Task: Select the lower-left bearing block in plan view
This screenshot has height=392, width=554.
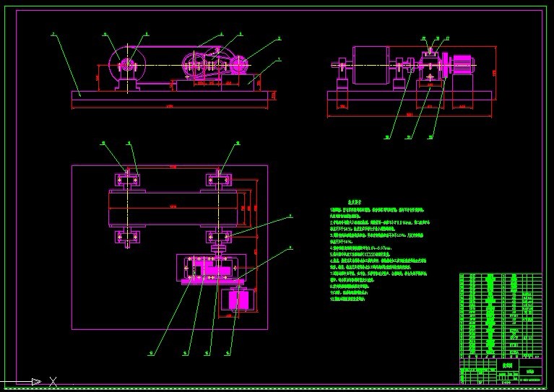Action: (x=127, y=237)
